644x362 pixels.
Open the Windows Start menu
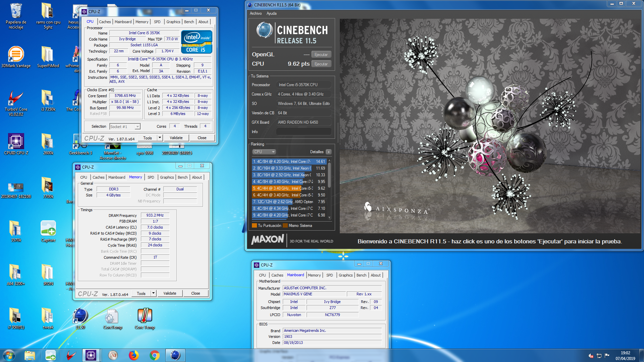9,355
